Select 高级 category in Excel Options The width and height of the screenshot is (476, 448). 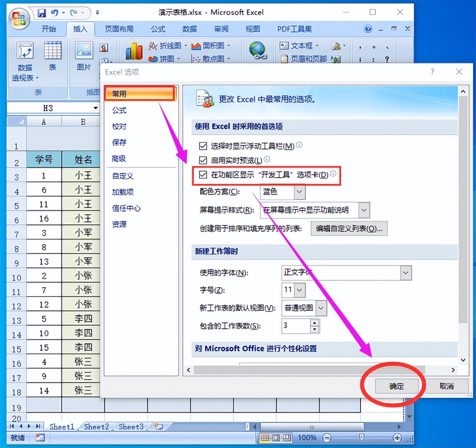(119, 159)
